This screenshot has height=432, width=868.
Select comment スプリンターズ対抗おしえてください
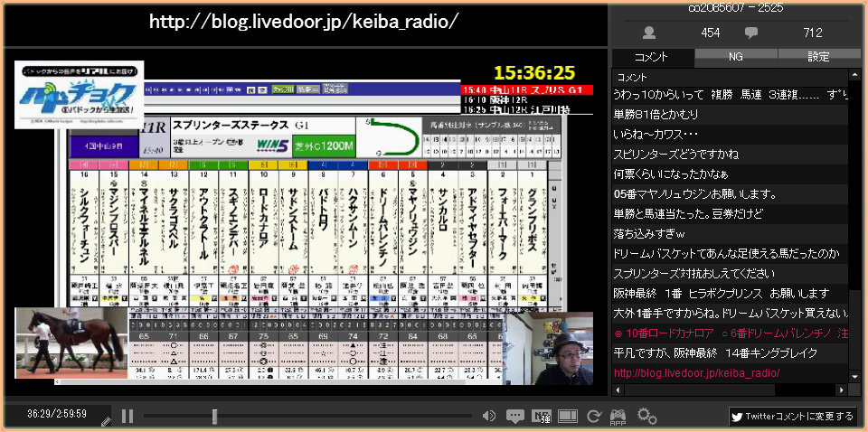[731, 274]
